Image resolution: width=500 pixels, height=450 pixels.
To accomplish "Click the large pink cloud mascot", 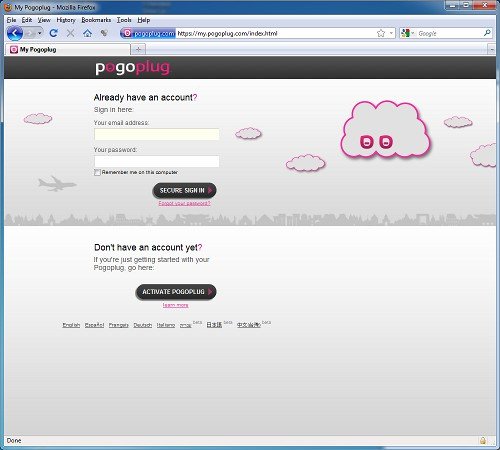I will coord(385,129).
